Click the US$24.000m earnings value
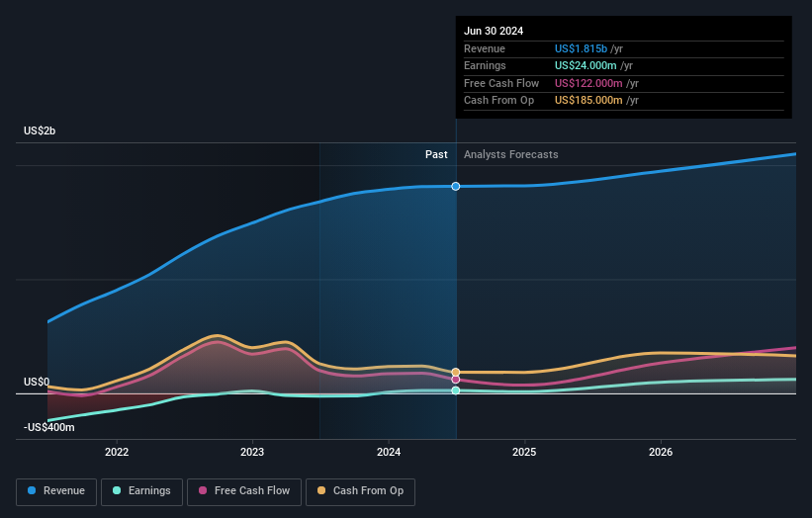 586,65
